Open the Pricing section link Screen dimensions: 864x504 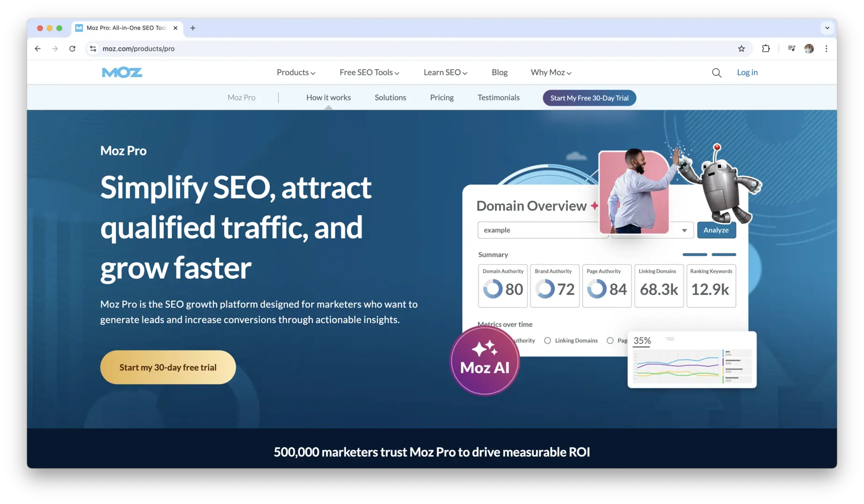442,98
